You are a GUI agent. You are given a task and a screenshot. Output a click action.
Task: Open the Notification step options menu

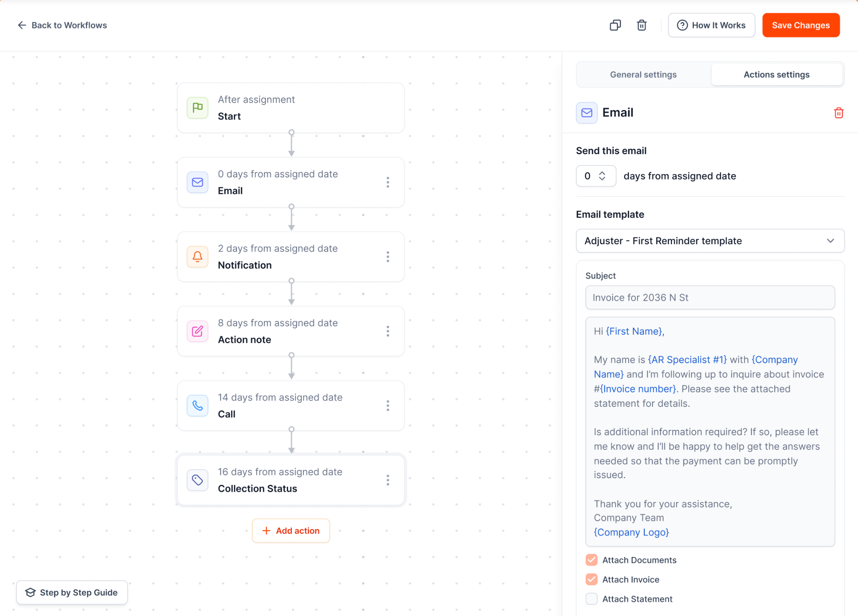point(387,257)
